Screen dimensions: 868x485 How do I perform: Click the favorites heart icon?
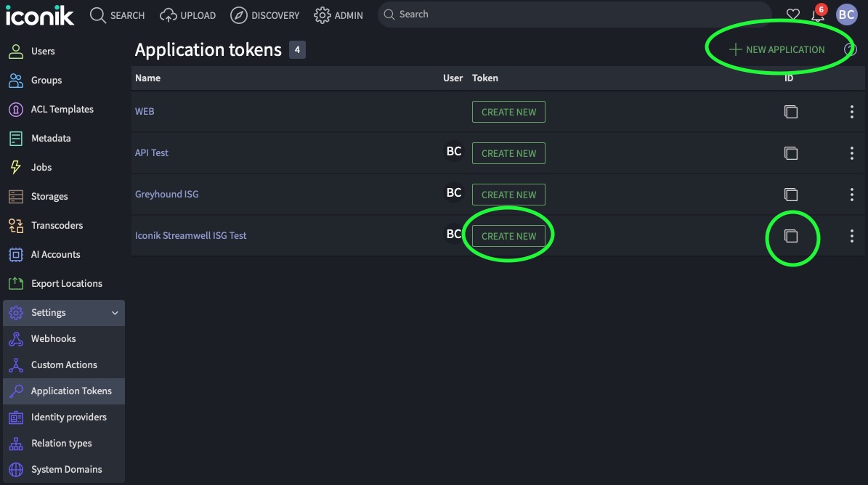point(793,15)
